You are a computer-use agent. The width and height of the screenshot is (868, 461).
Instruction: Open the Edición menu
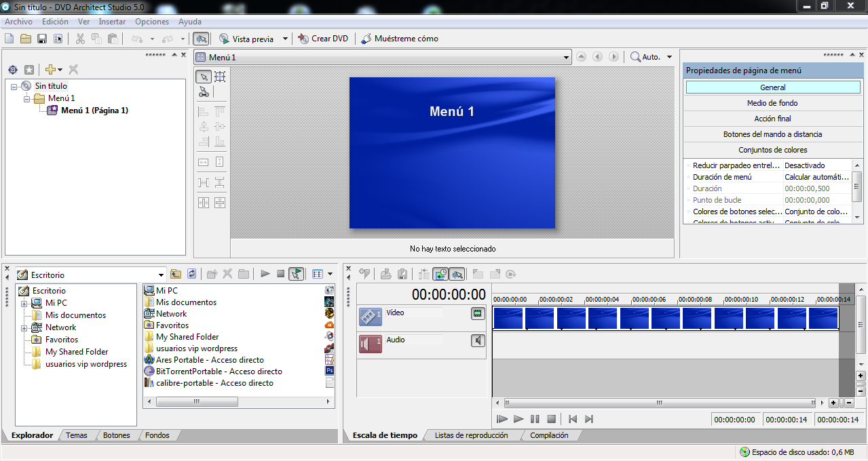coord(55,22)
